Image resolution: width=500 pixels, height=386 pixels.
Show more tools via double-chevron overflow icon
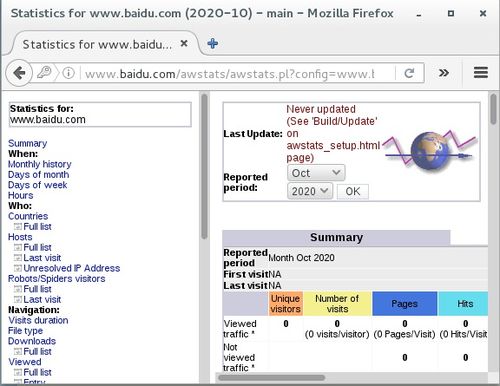pos(444,73)
